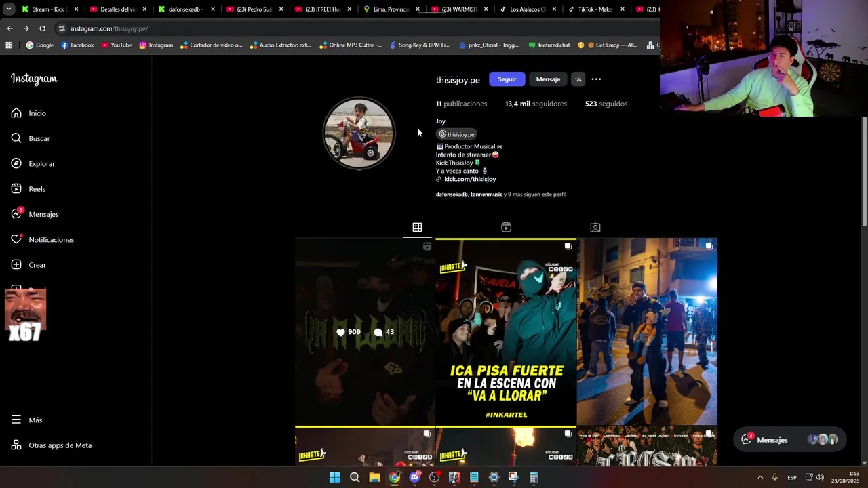Click the address bar URL
Viewport: 868px width, 488px height.
(x=109, y=28)
